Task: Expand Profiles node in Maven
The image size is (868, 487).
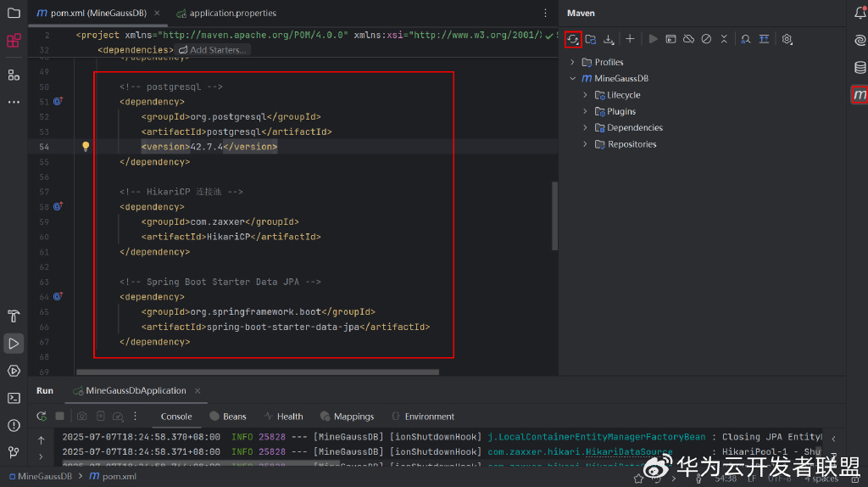Action: coord(572,62)
